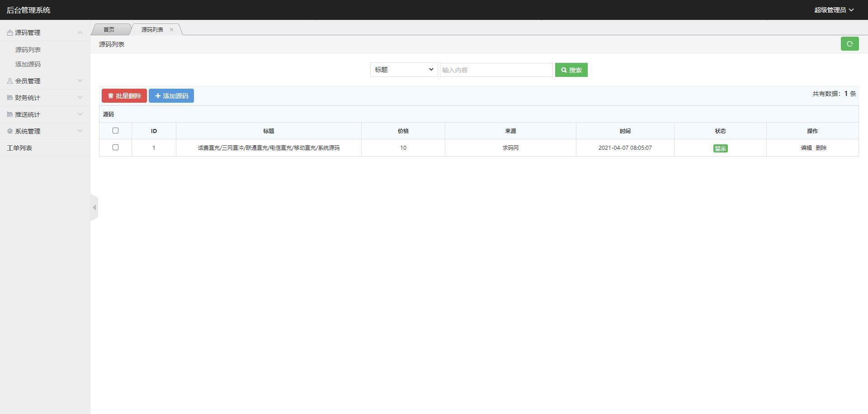This screenshot has width=868, height=414.
Task: Click the 源码管理 padlock icon in sidebar
Action: [x=9, y=32]
